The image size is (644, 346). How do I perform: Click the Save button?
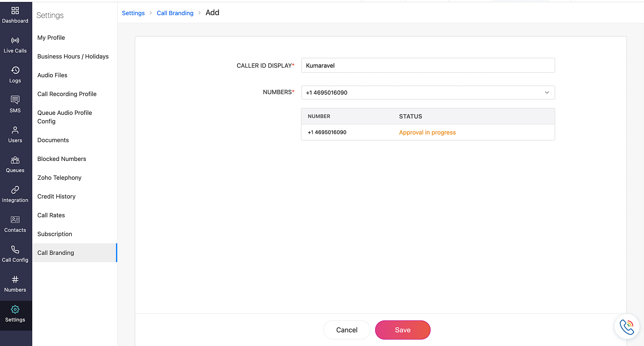[x=402, y=330]
